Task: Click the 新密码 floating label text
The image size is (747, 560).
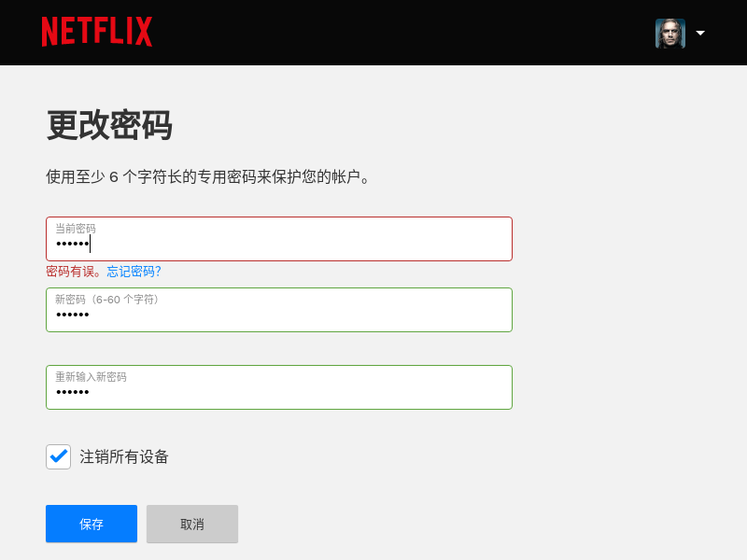Action: tap(106, 300)
